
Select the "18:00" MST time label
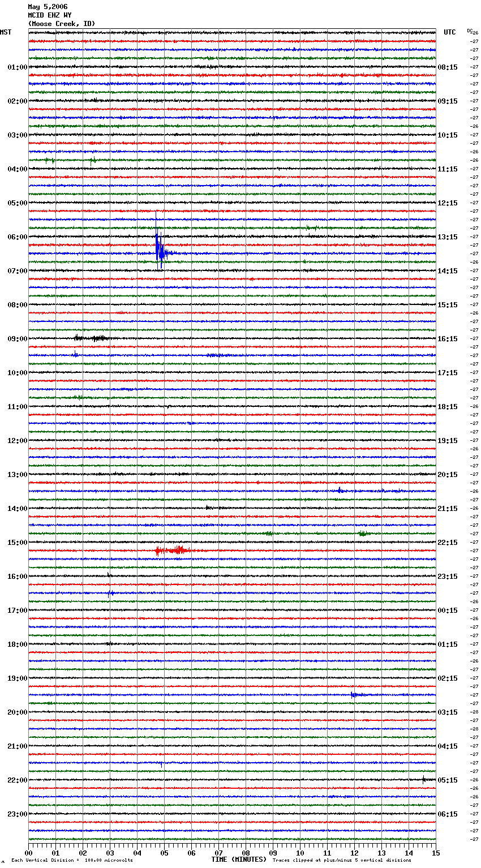[x=18, y=644]
